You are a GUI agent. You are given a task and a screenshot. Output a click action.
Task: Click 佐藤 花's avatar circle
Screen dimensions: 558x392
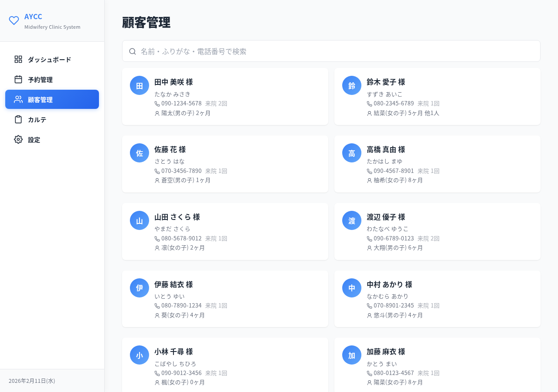(x=139, y=152)
